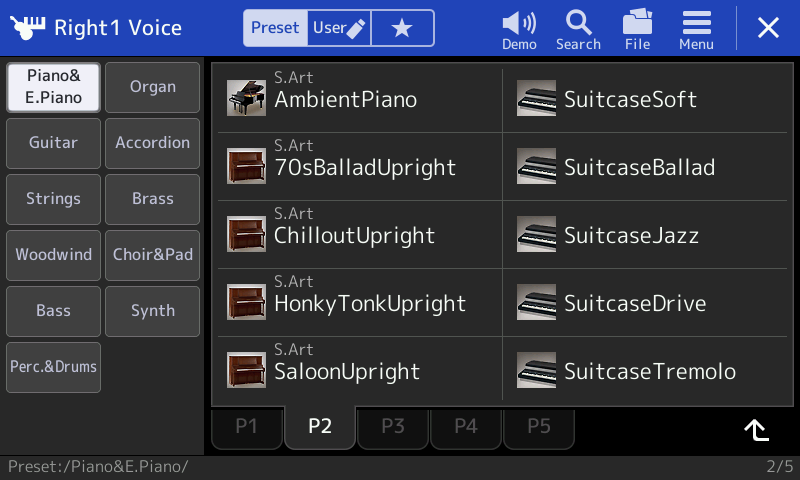
Task: Select the 70sBalladUpright voice
Action: click(360, 166)
